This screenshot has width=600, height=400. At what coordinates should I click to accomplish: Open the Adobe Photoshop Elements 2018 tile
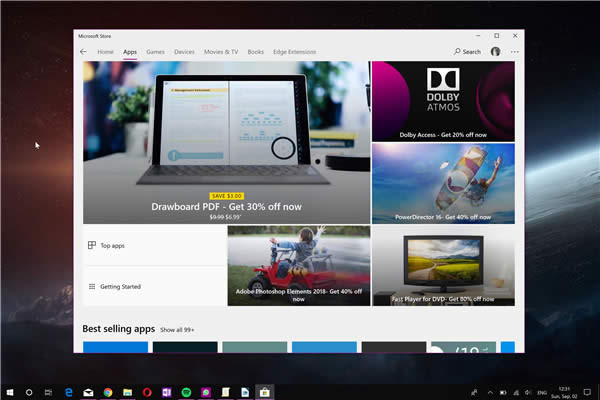[298, 265]
